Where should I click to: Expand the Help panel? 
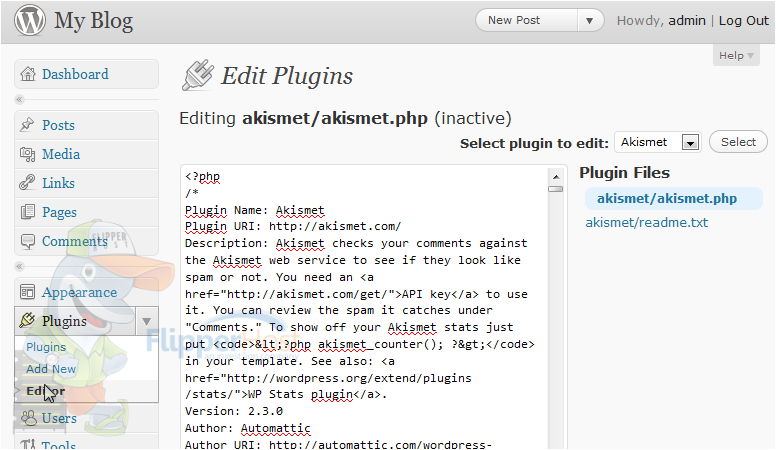736,55
